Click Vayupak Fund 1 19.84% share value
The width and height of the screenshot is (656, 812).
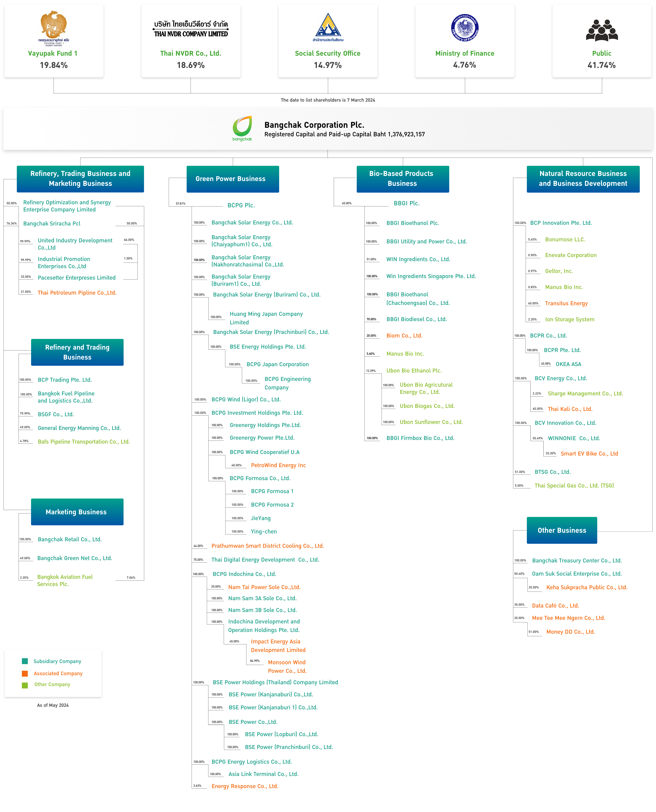(54, 65)
